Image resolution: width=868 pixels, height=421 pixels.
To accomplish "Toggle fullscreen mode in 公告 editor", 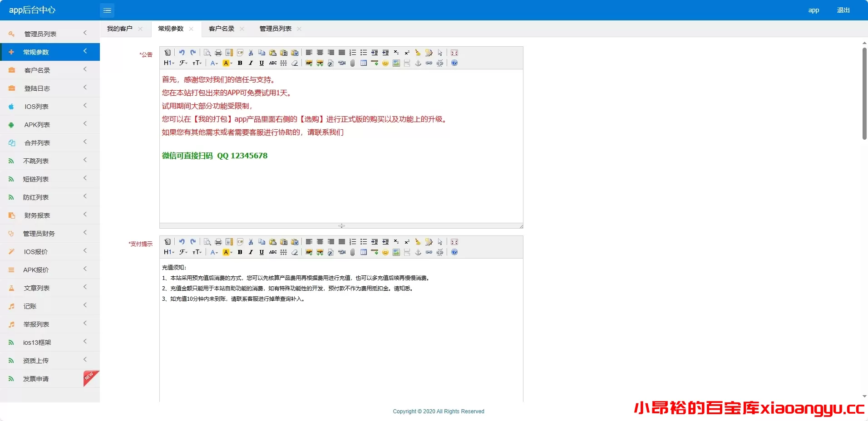I will coord(454,53).
